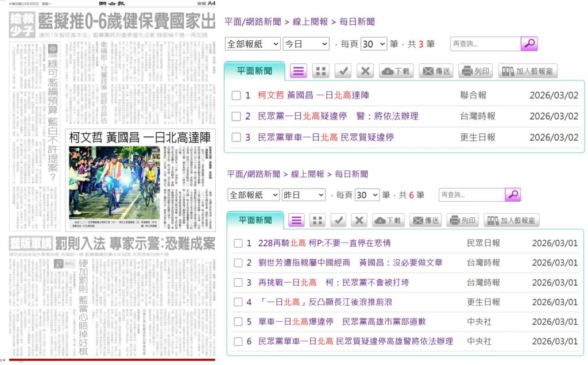Click select-all checkmark icon in 今日 toolbar
The width and height of the screenshot is (588, 365).
(343, 71)
